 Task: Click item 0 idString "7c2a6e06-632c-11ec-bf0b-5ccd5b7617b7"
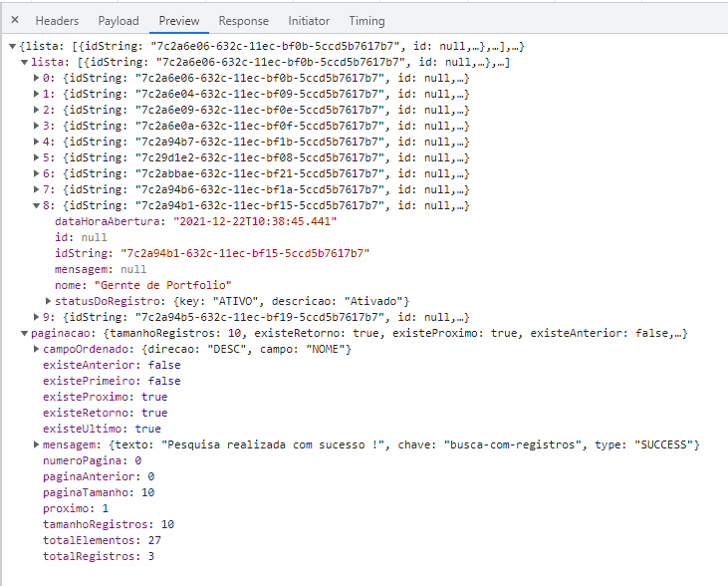coord(260,78)
